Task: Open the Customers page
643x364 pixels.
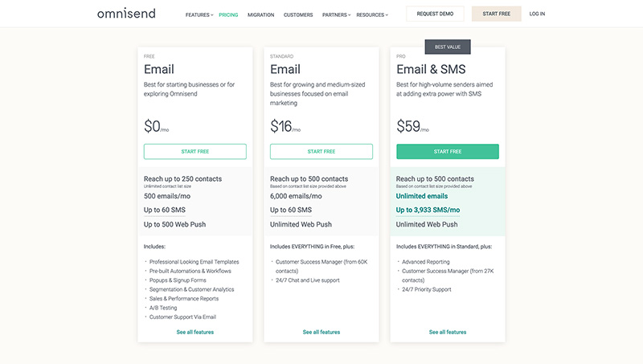Action: coord(298,14)
